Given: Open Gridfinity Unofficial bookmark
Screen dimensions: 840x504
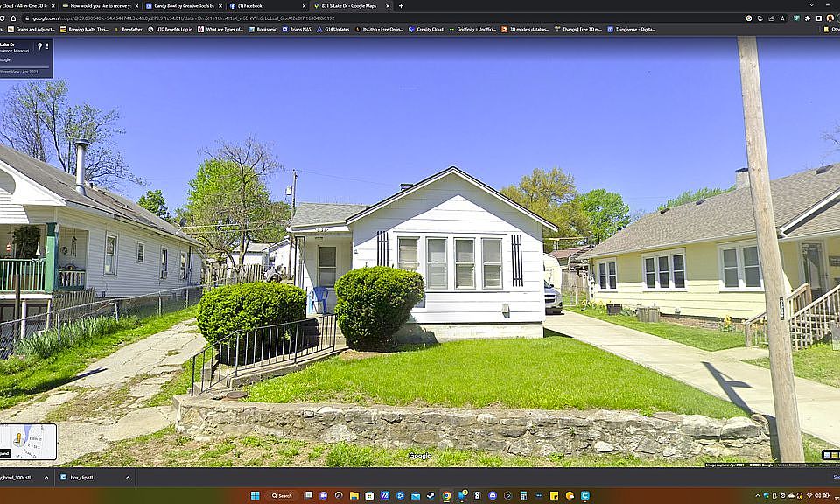Looking at the screenshot, I should coord(472,30).
